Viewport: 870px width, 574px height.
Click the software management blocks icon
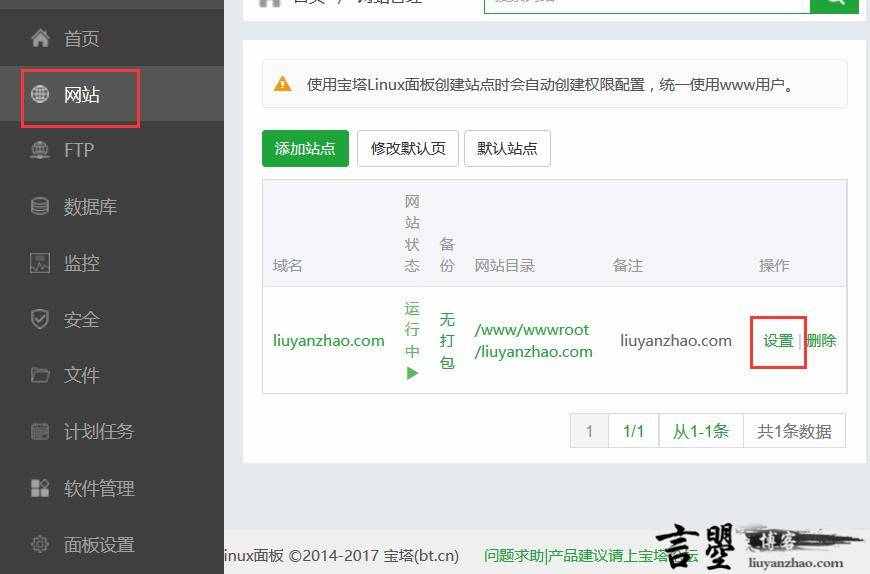[x=40, y=488]
